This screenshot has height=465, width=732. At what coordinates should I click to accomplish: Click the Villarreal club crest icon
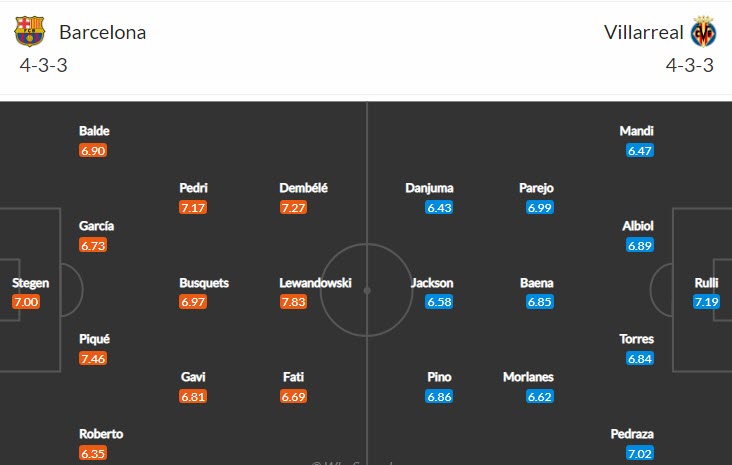pos(704,32)
